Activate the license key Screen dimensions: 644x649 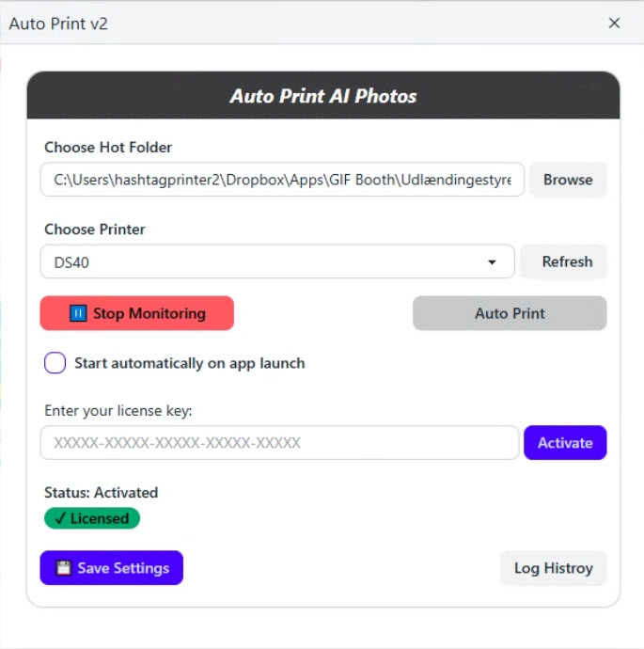pos(565,443)
